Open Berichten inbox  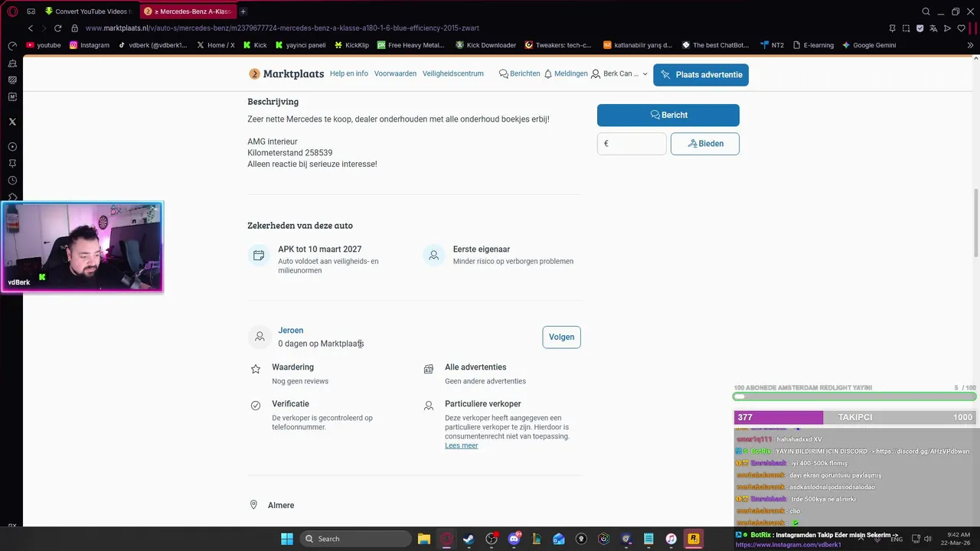coord(519,73)
